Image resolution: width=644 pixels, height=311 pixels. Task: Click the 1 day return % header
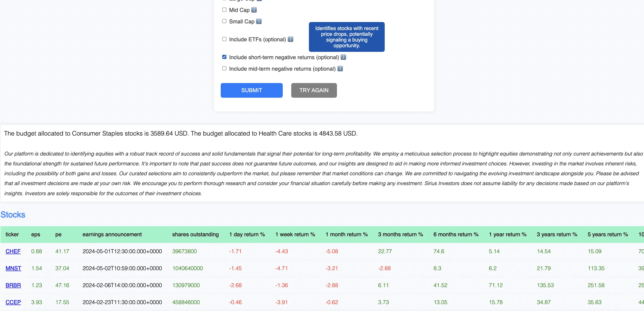click(247, 234)
